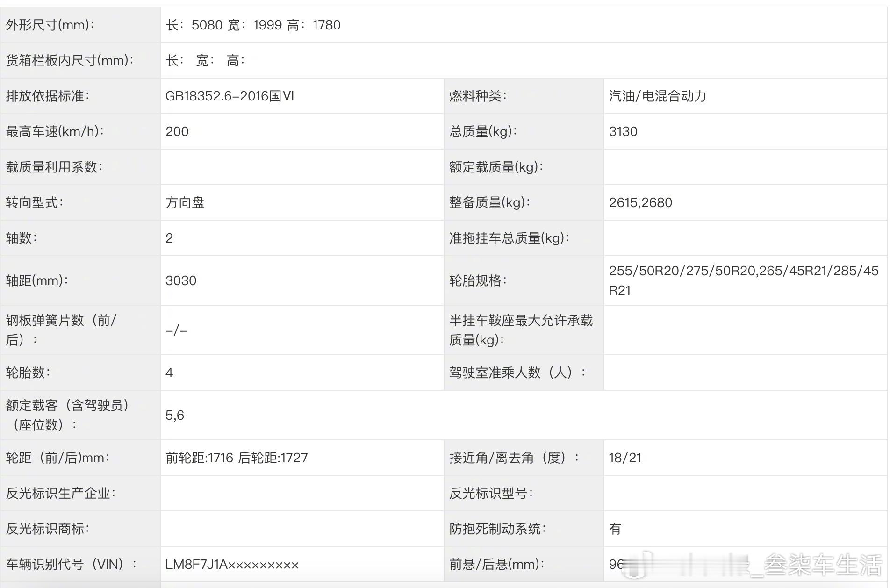Select the value 汽油/电混合动力
Screen dimensions: 890x588
click(x=657, y=96)
